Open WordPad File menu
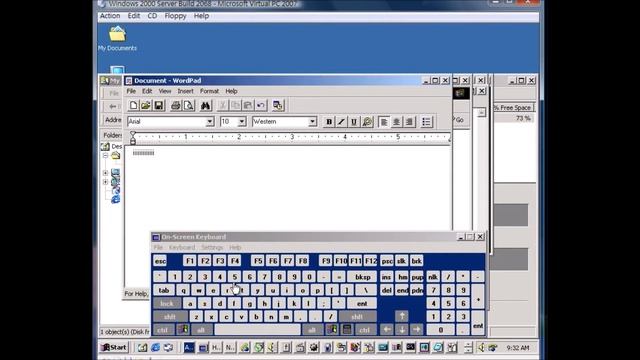Viewport: 640px width, 360px height. pyautogui.click(x=131, y=91)
